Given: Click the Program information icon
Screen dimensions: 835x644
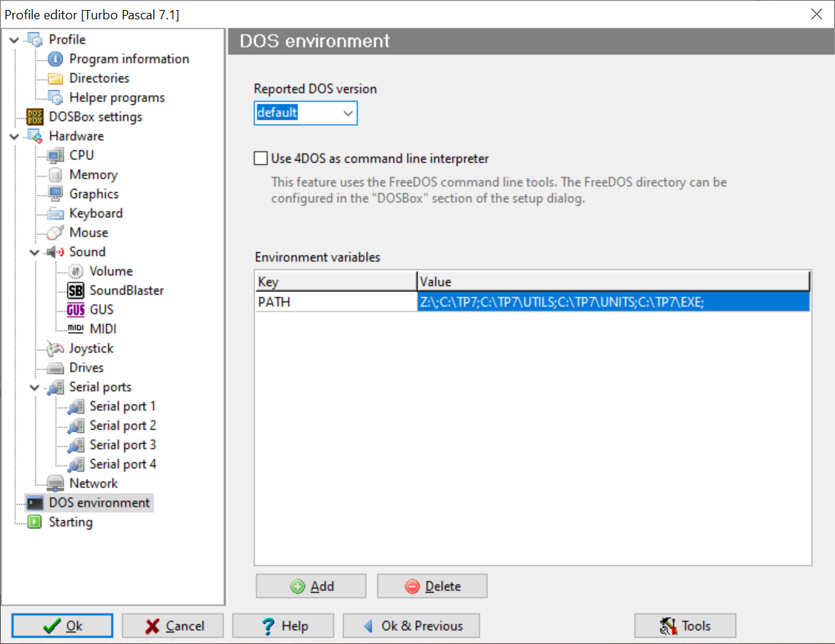Looking at the screenshot, I should (55, 59).
